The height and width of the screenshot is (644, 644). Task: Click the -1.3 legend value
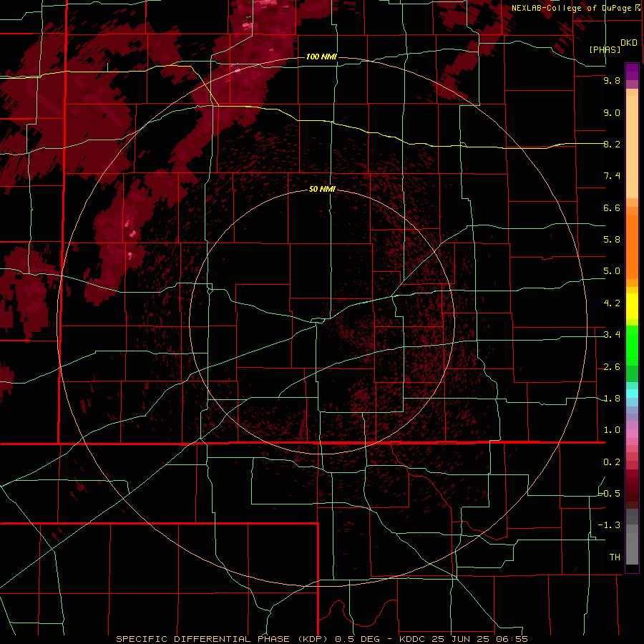pos(609,525)
